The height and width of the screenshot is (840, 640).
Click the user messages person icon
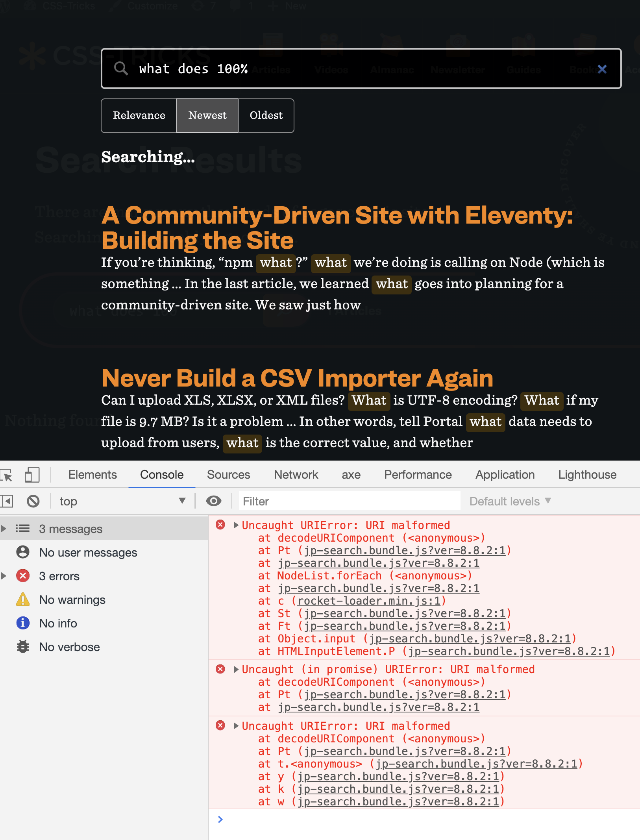pos(23,552)
